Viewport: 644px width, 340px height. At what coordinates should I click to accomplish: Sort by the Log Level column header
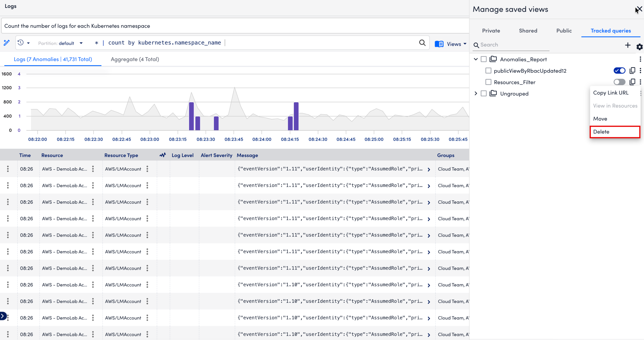[182, 155]
